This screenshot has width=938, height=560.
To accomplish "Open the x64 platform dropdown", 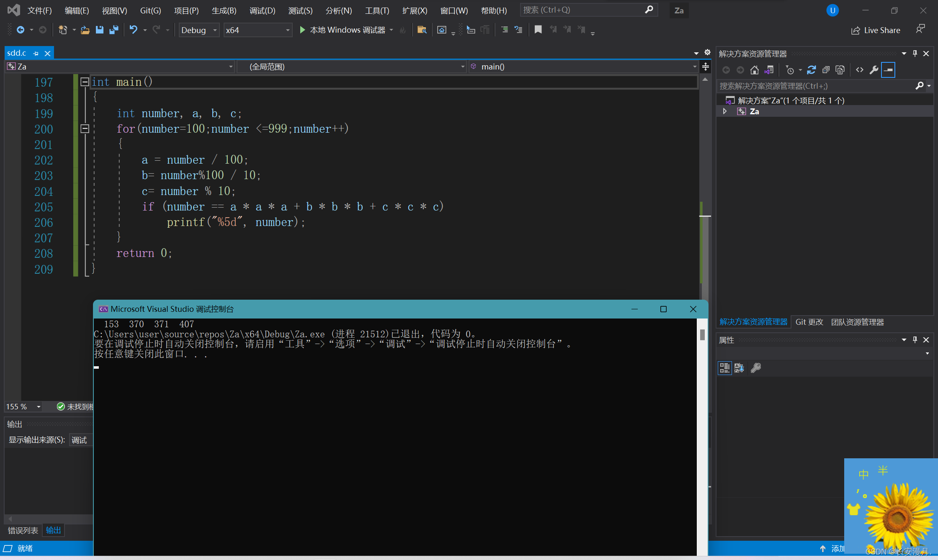I will point(258,30).
